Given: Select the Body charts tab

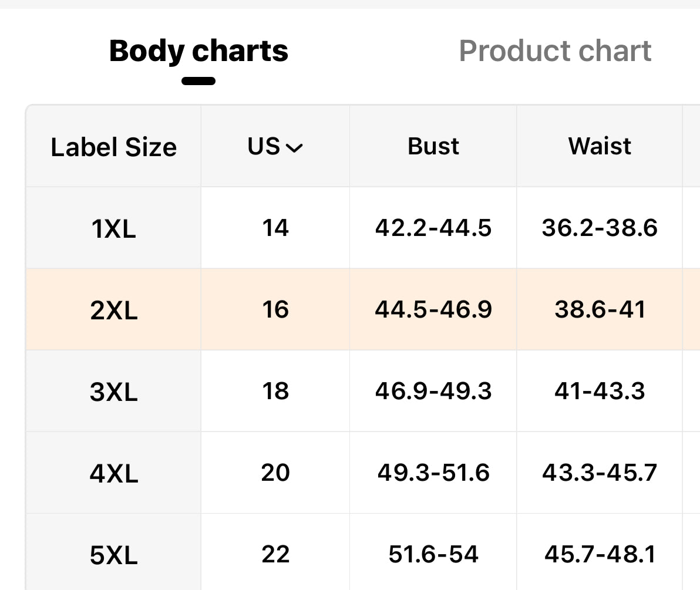Looking at the screenshot, I should (x=198, y=51).
